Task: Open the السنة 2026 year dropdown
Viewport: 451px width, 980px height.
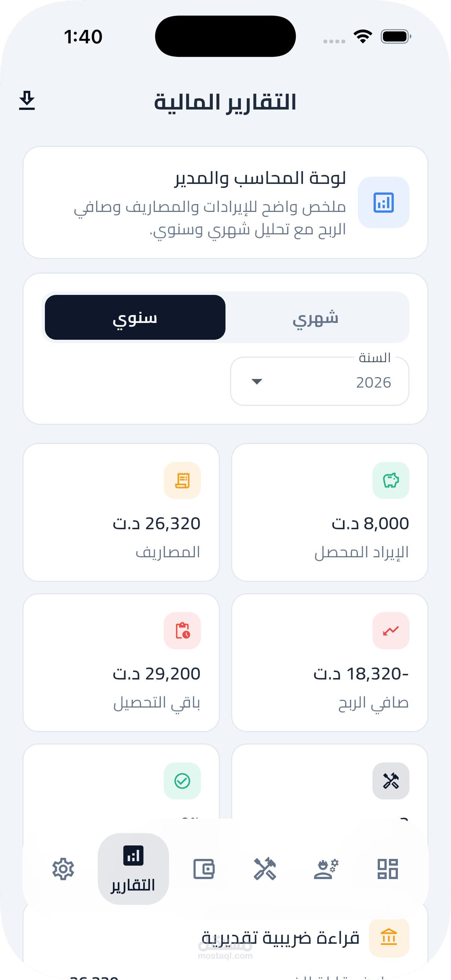Action: point(320,382)
